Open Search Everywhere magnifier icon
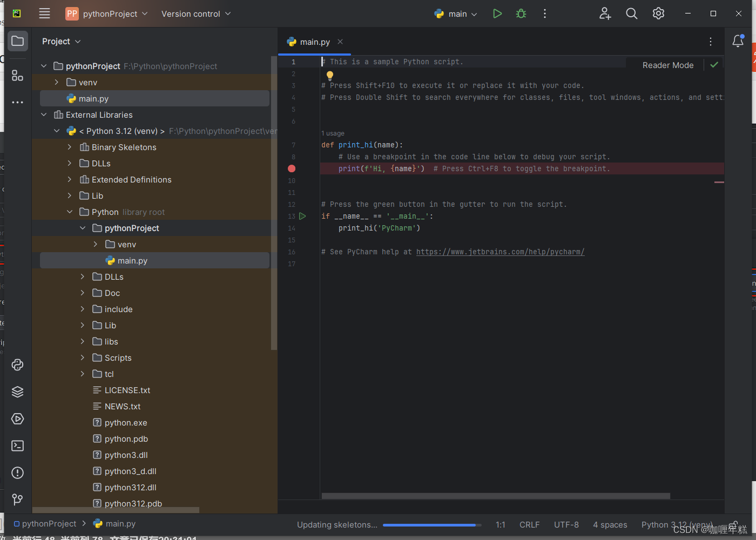The height and width of the screenshot is (540, 756). [632, 13]
